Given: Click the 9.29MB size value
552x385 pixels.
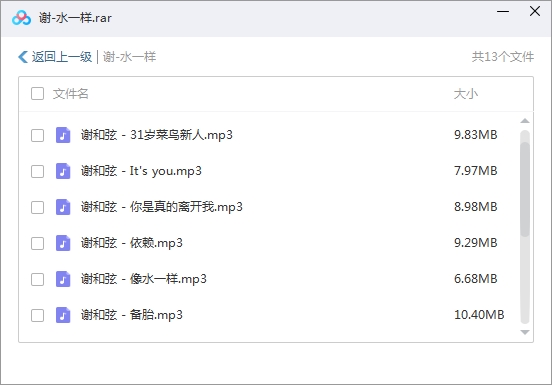Looking at the screenshot, I should [476, 243].
